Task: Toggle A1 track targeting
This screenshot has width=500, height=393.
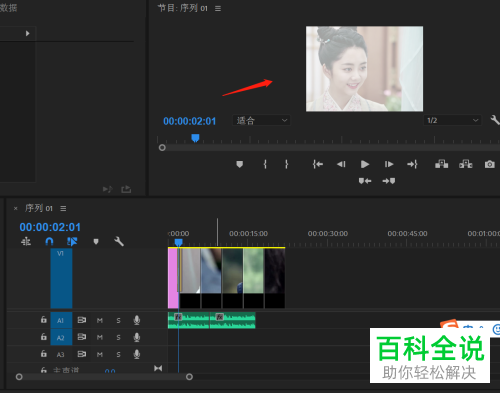Action: tap(61, 320)
